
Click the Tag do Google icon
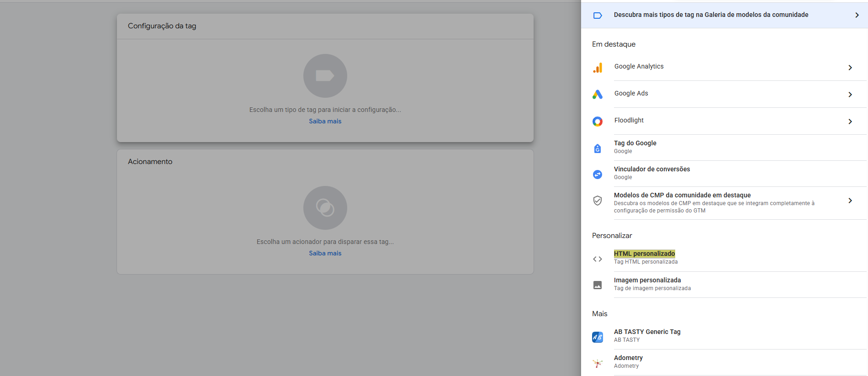[598, 148]
